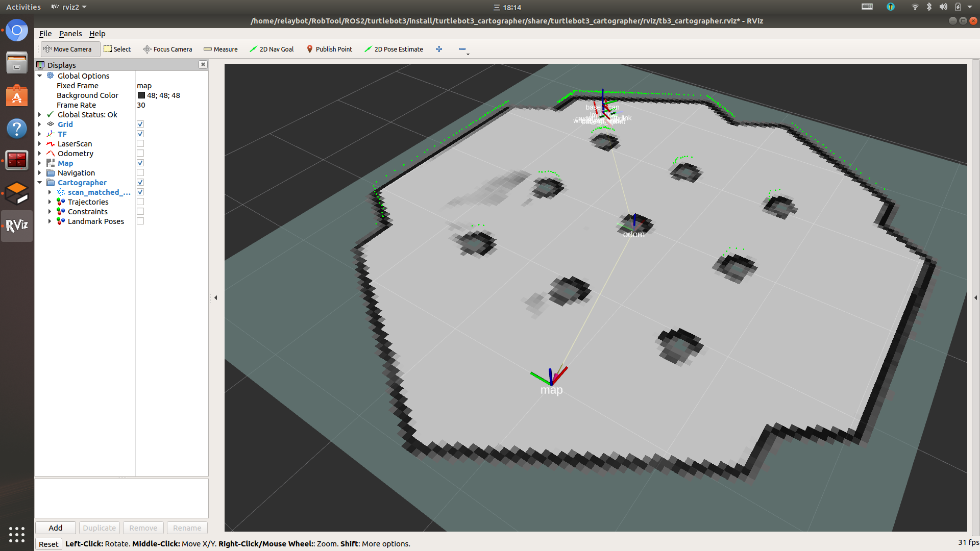
Task: Select the Publish Point tool
Action: (329, 49)
